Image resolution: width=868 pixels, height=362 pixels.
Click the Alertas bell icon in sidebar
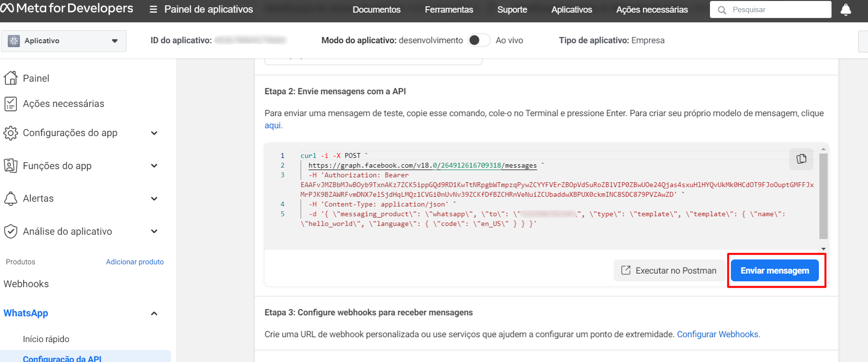click(x=11, y=198)
